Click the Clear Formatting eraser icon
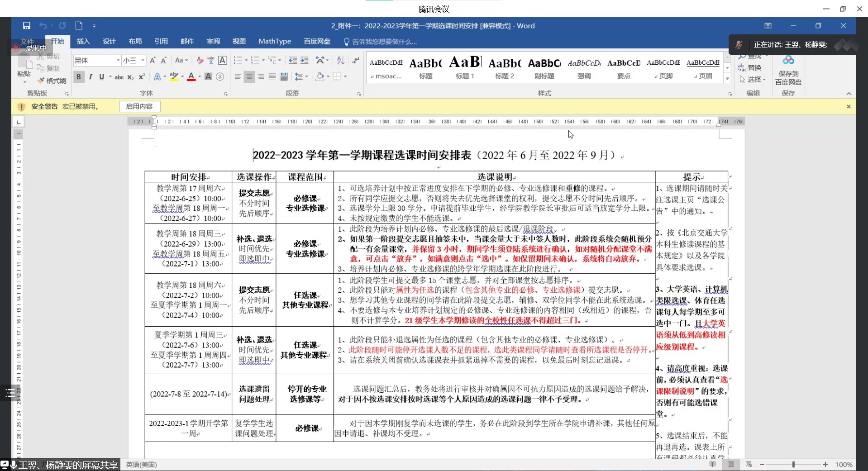The width and height of the screenshot is (868, 471). 200,60
